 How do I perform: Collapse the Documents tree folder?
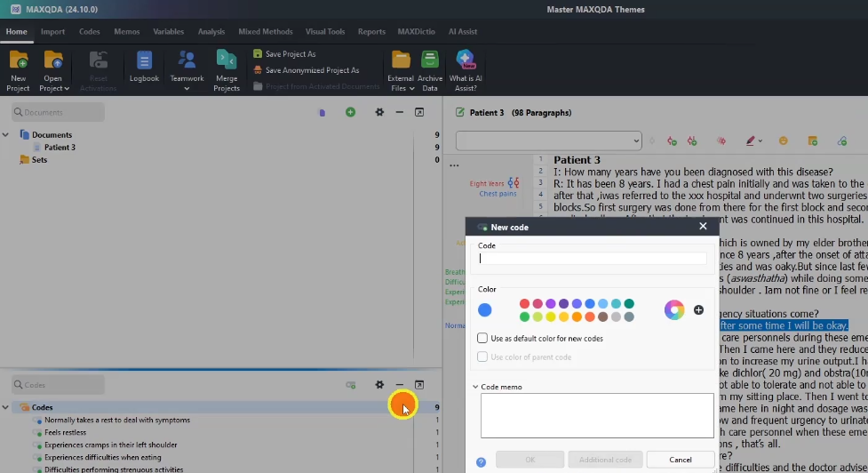(5, 135)
